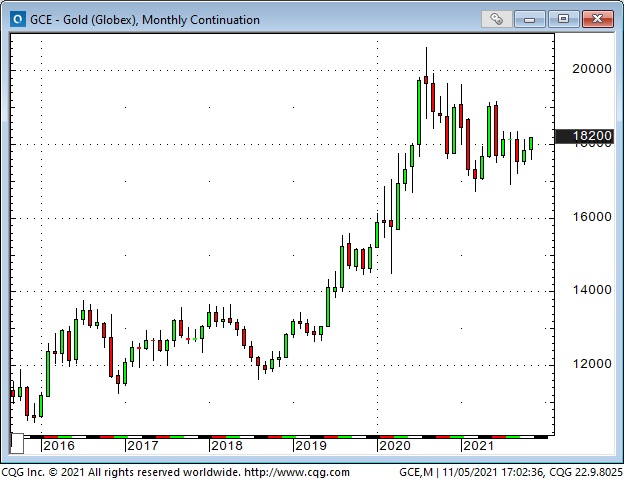Click the chart title "GCE - Gold (Globex), Monthly Continuation"
This screenshot has width=624, height=484.
click(145, 20)
